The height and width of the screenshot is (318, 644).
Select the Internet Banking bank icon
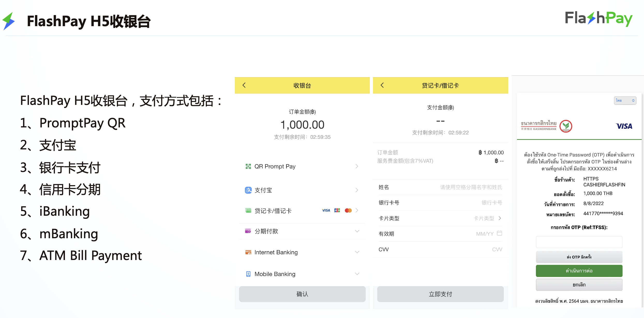pyautogui.click(x=248, y=252)
